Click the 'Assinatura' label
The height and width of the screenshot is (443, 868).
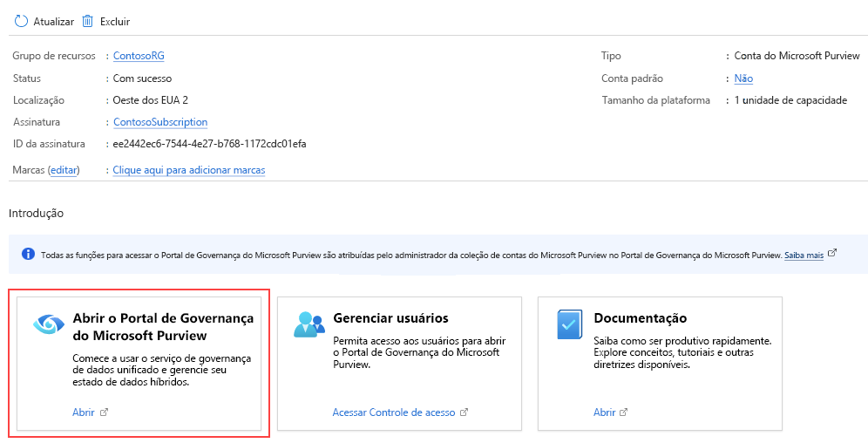(37, 122)
